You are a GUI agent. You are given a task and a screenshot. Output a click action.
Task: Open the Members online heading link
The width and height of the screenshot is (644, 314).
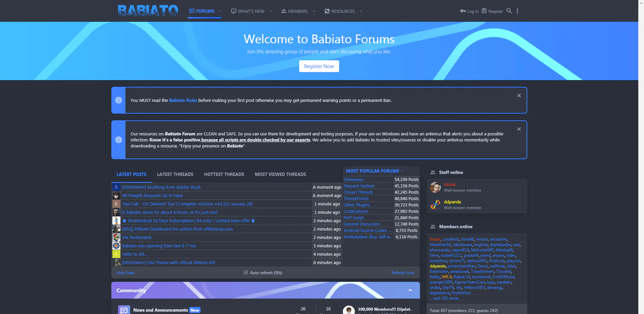[x=455, y=227]
